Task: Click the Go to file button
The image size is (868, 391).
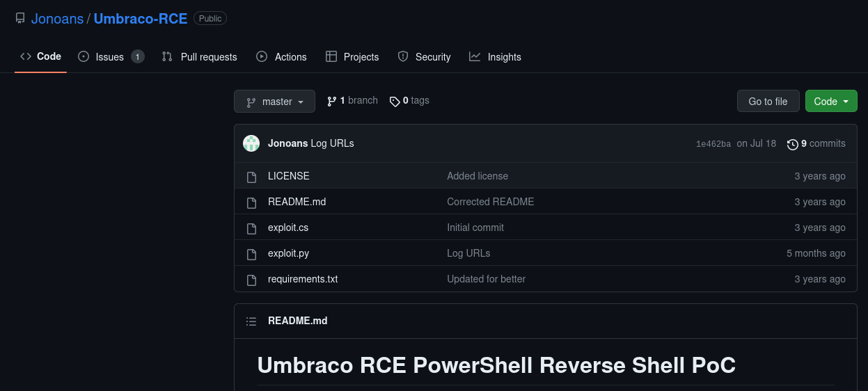Action: pos(768,102)
